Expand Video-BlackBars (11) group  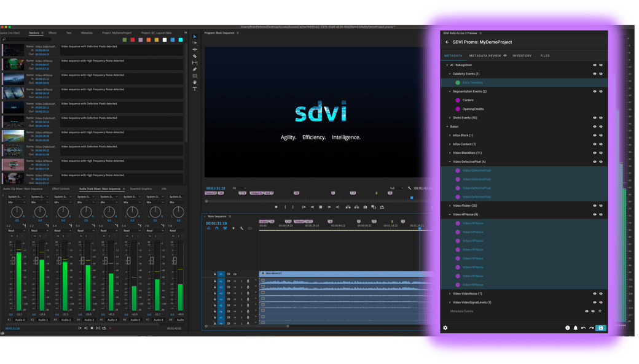tap(450, 153)
